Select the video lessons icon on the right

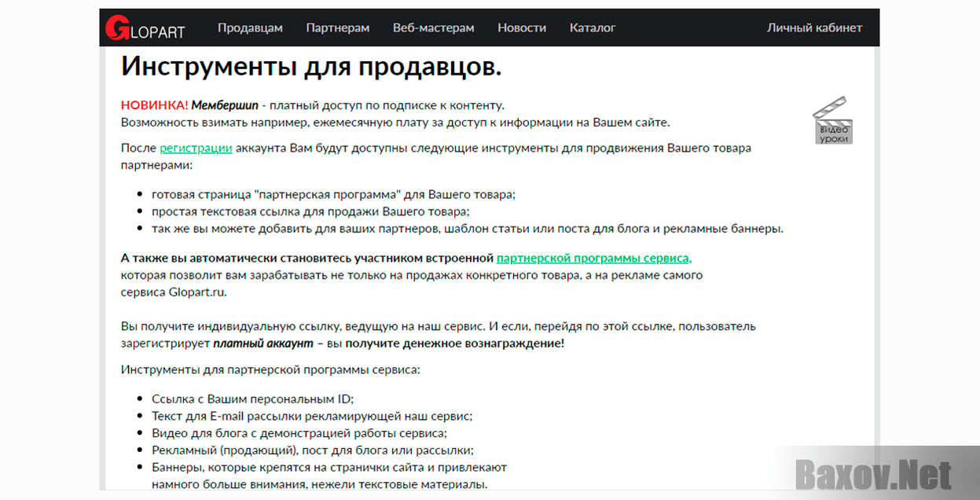832,119
